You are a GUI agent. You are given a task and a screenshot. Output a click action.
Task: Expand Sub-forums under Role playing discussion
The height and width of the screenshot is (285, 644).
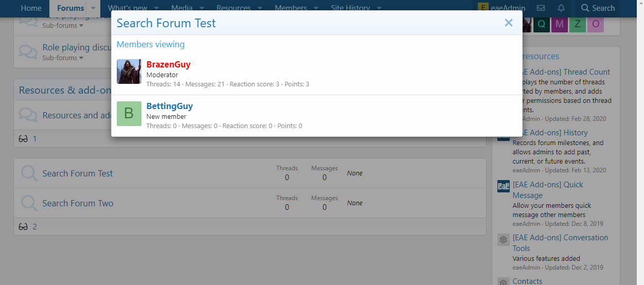tap(63, 58)
